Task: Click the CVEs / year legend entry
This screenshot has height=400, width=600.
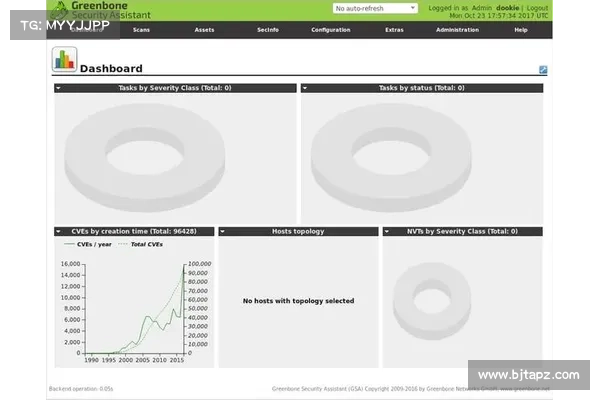Action: 88,244
